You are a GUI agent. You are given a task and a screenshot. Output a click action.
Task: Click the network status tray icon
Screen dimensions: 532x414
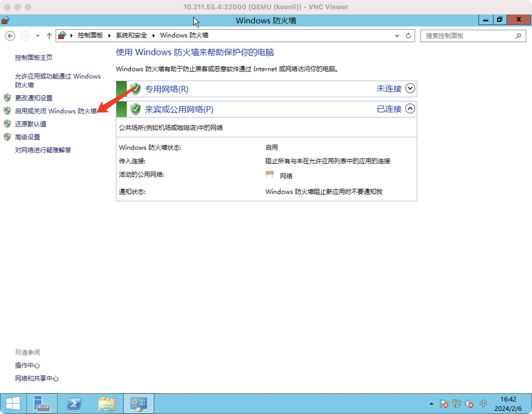[x=456, y=404]
